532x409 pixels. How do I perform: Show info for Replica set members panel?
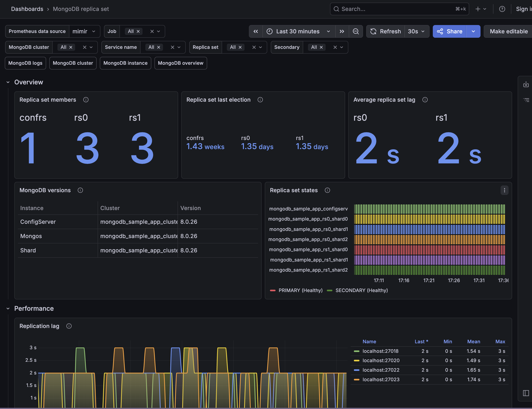86,100
